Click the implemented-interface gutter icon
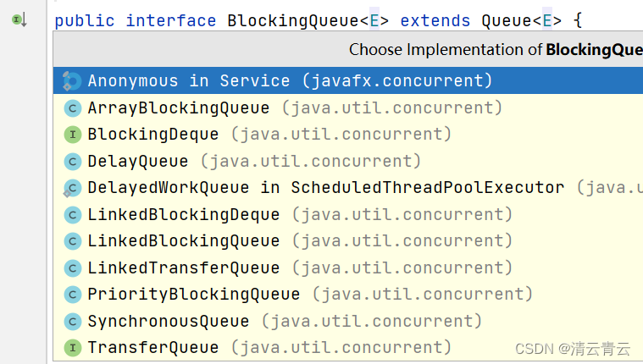Viewport: 643px width, 364px height. pyautogui.click(x=19, y=19)
